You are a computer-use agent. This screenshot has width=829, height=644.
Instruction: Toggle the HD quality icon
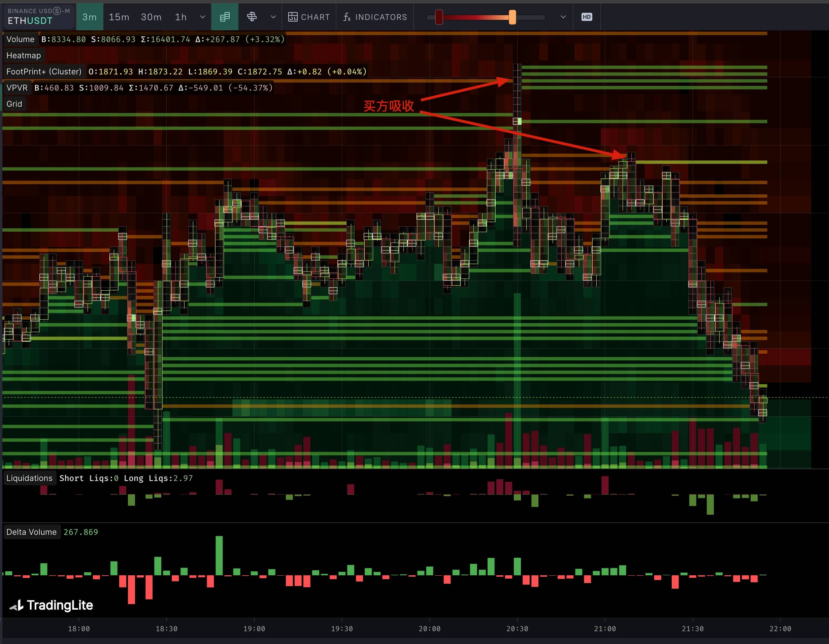pos(587,17)
